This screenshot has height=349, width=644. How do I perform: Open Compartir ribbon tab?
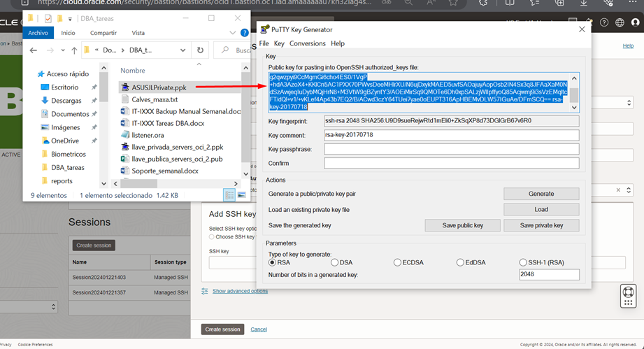(x=103, y=33)
